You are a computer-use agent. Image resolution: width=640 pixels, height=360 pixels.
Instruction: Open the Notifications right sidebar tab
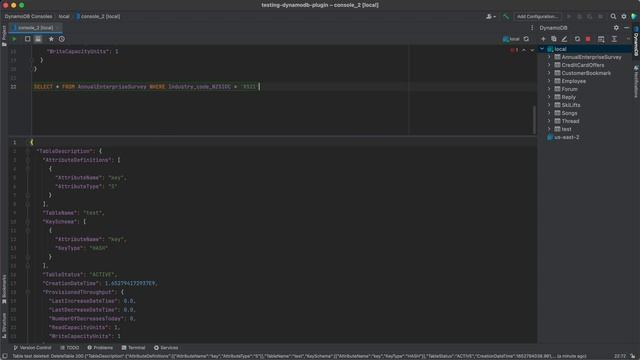point(636,82)
